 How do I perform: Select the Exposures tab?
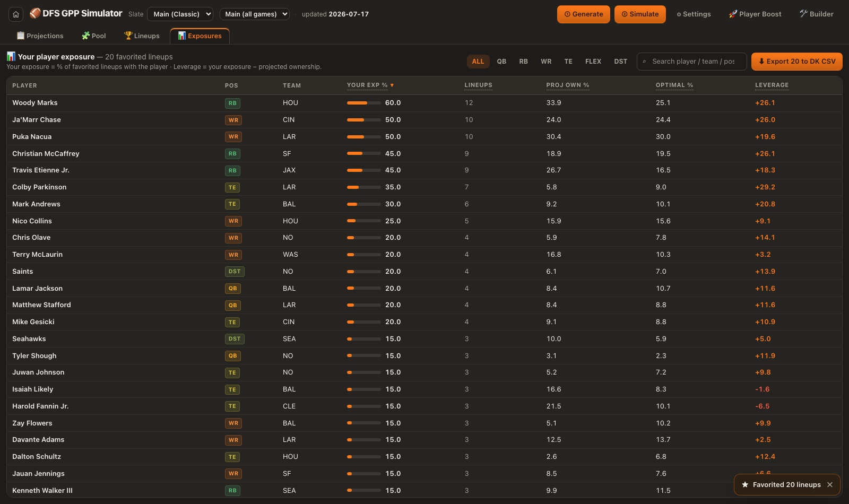[200, 36]
